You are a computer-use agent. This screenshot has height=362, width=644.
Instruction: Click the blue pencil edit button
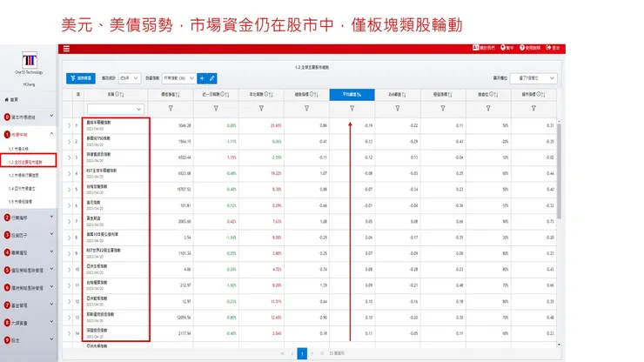212,78
